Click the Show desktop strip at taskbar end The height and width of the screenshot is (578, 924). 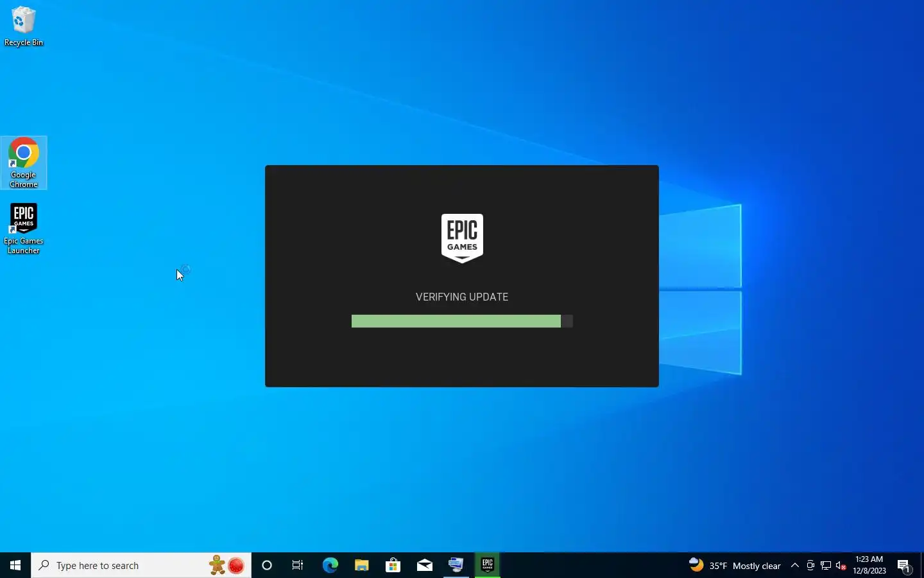(922, 565)
